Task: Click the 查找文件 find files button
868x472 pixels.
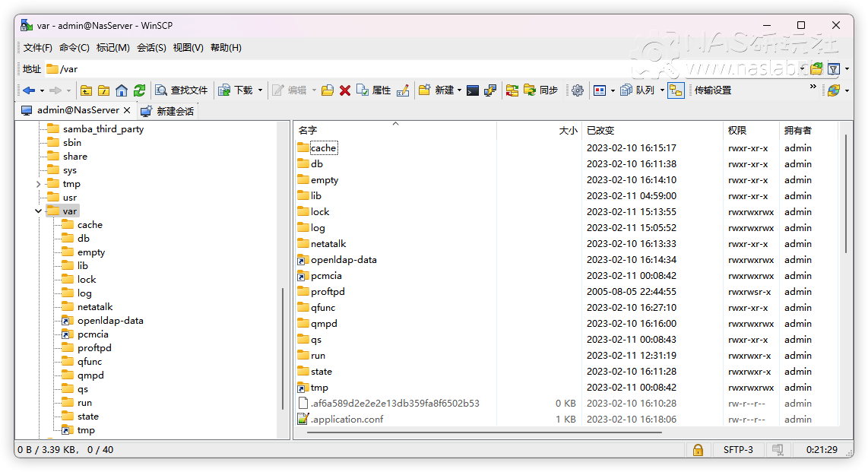Action: click(182, 90)
